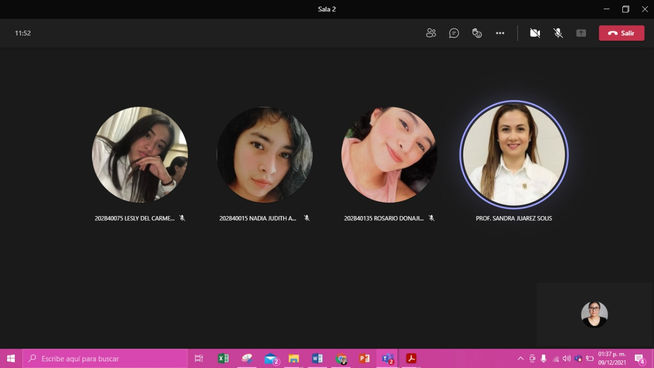Select Prof. Sandra Juarez Solis's avatar
This screenshot has height=368, width=654.
point(514,154)
